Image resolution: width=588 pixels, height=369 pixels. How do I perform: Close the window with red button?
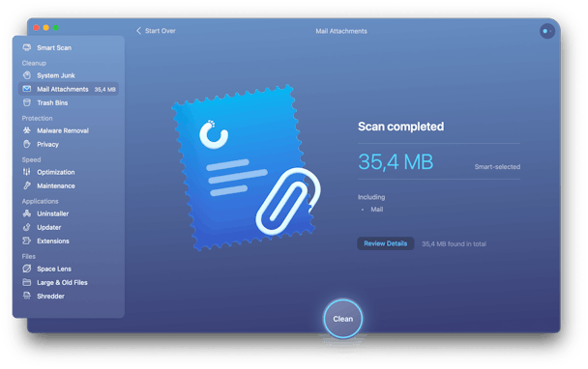tap(37, 27)
